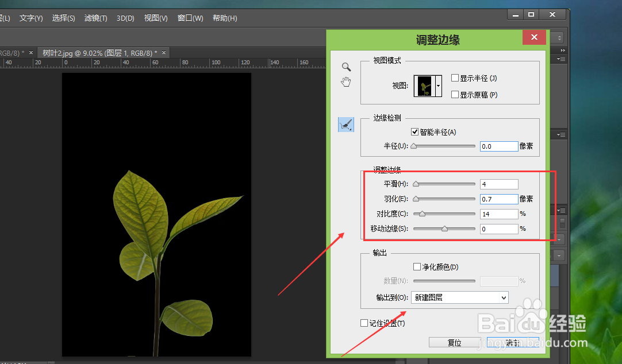
Task: Open the 窗口(W) menu
Action: pos(190,18)
